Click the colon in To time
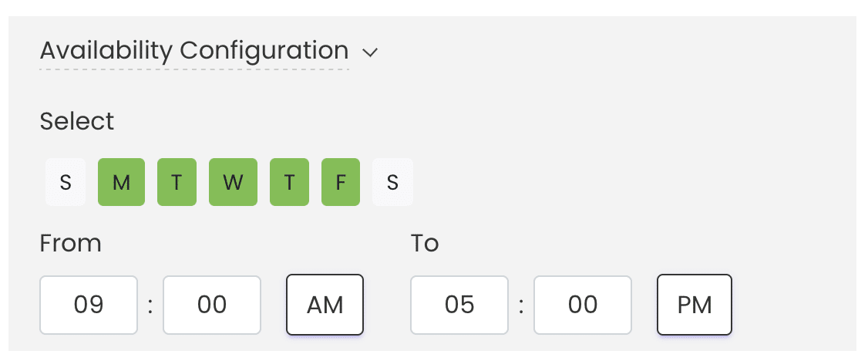This screenshot has width=868, height=361. tap(521, 305)
